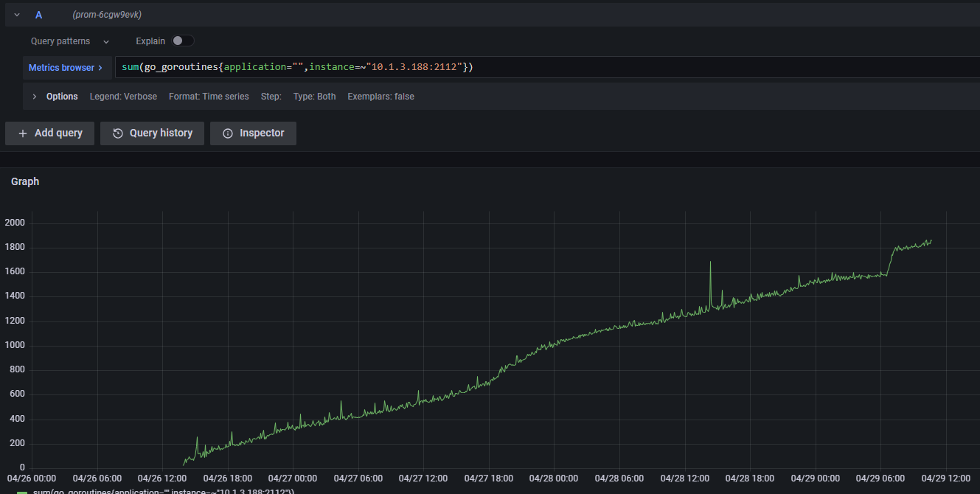Screen dimensions: 980x494
Task: Click the Format: Time series option
Action: click(x=209, y=97)
